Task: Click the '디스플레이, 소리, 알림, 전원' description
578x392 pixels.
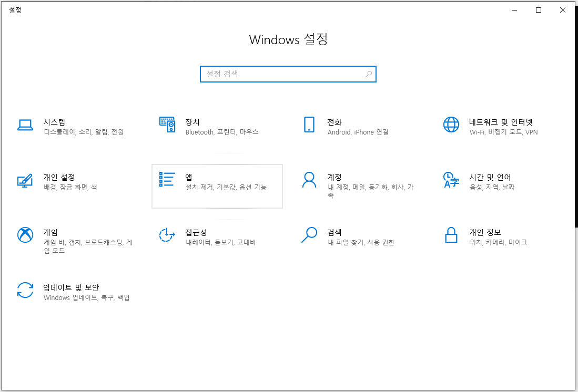Action: [x=84, y=132]
